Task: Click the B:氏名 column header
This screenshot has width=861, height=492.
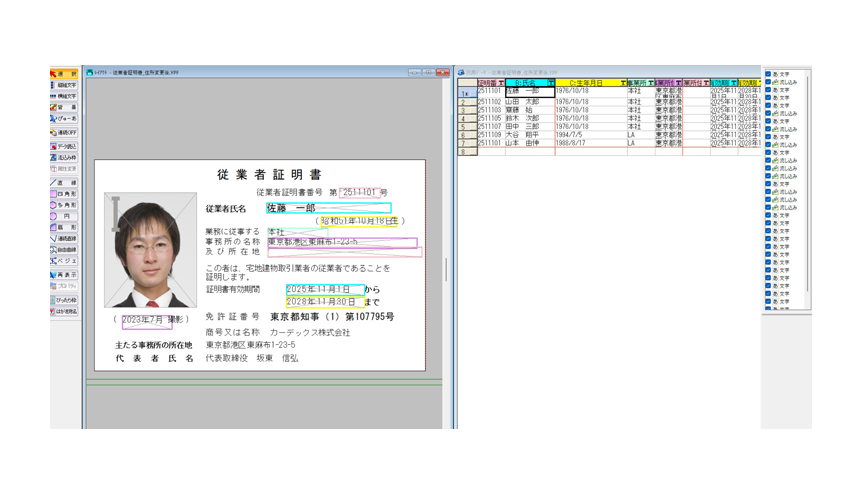Action: point(525,83)
